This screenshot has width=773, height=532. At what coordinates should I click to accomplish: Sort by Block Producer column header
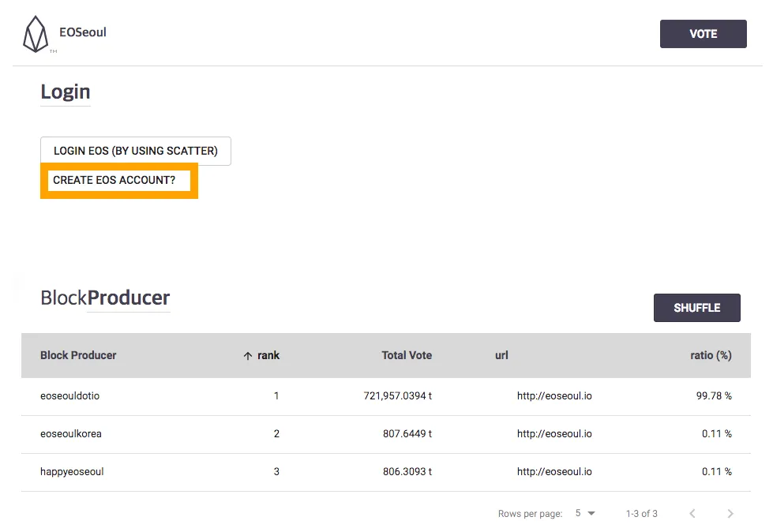tap(78, 355)
